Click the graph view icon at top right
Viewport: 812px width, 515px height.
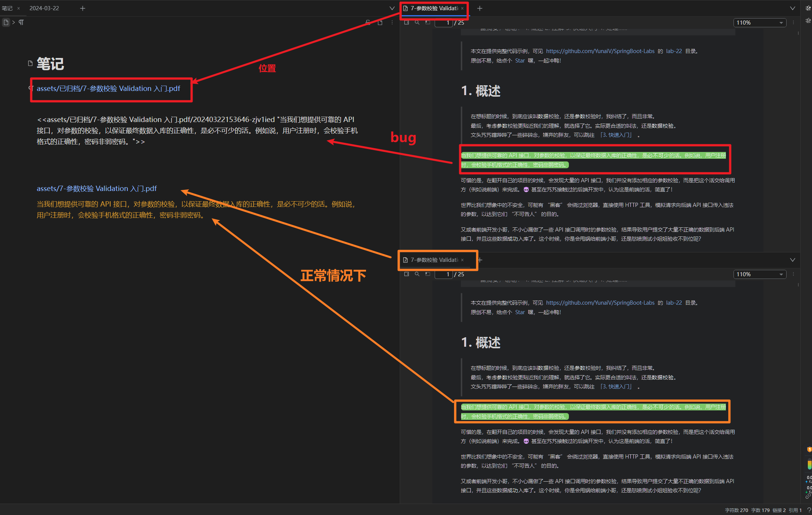coord(808,8)
